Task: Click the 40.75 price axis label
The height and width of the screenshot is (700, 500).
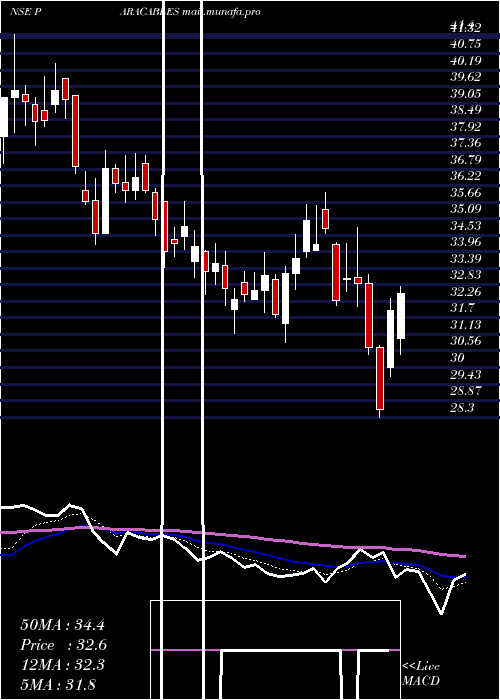Action: click(x=466, y=44)
